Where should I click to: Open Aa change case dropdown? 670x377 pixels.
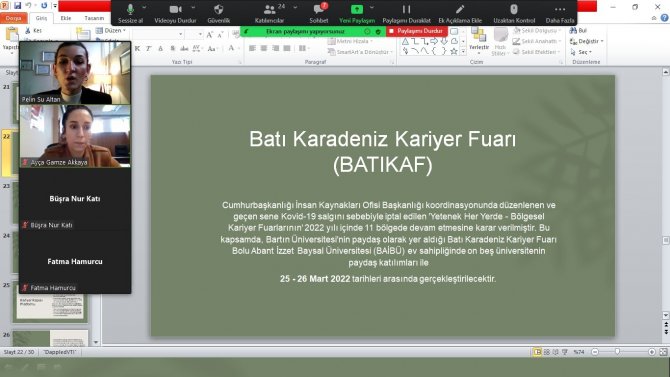212,49
